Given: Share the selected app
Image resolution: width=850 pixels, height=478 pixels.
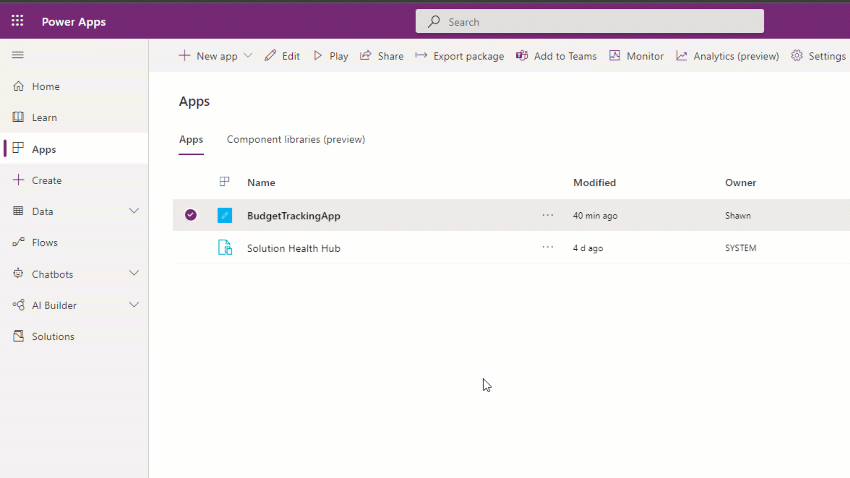Looking at the screenshot, I should pyautogui.click(x=382, y=56).
